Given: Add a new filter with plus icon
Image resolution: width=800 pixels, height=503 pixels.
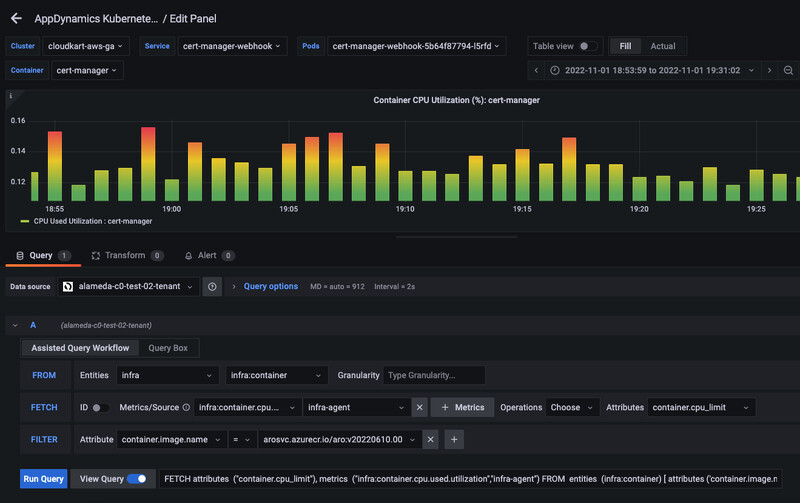Looking at the screenshot, I should coord(453,439).
